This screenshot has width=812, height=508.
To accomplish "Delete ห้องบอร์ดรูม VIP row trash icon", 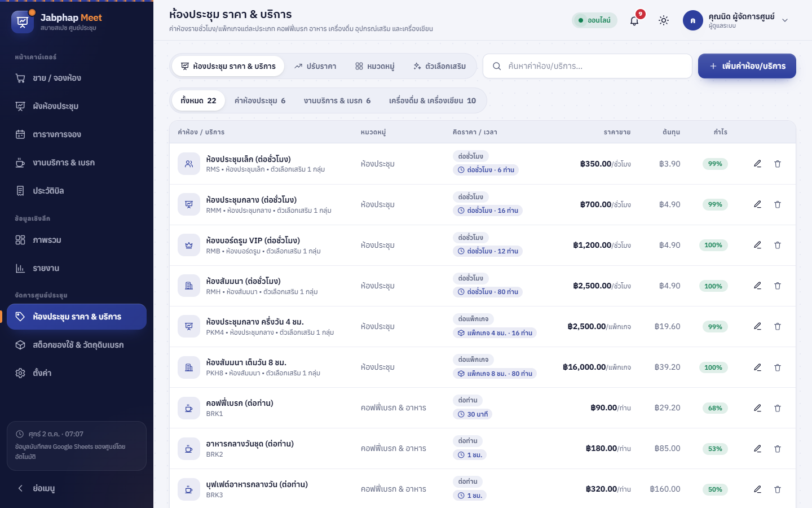I will (778, 245).
